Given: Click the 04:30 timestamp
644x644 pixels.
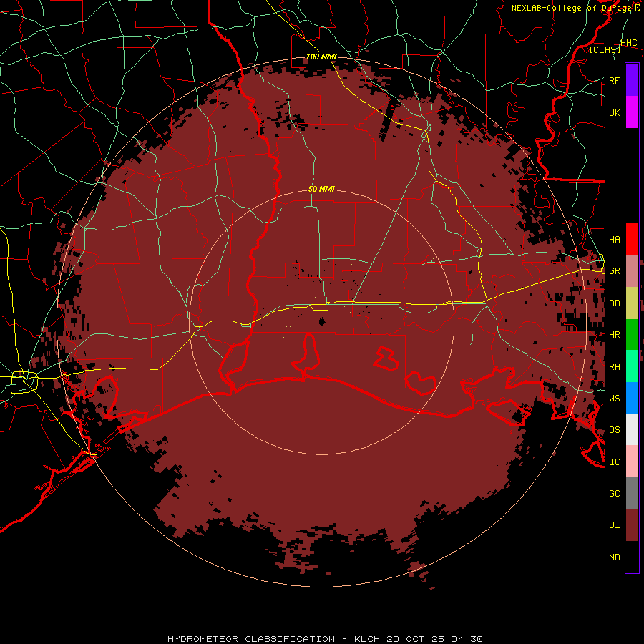Looking at the screenshot, I should 467,639.
